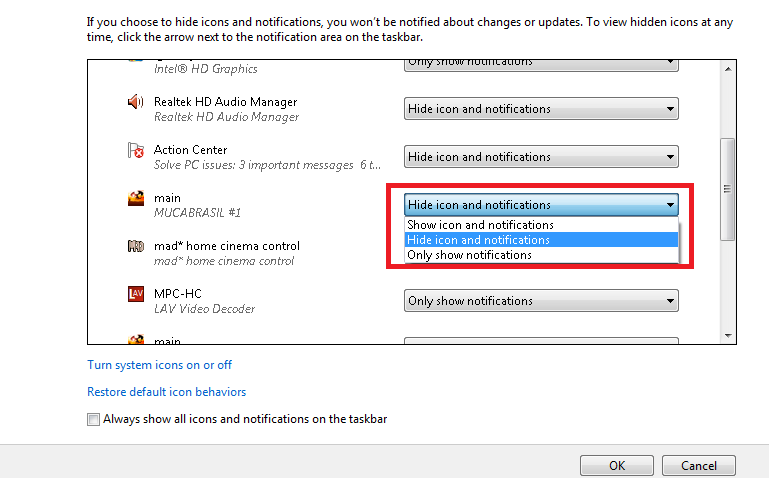Click the mad* home cinema control icon

(x=136, y=246)
